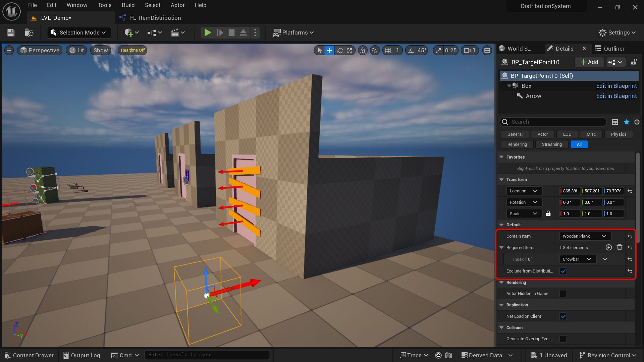Open the Actor menu
The image size is (644, 362).
[x=178, y=5]
